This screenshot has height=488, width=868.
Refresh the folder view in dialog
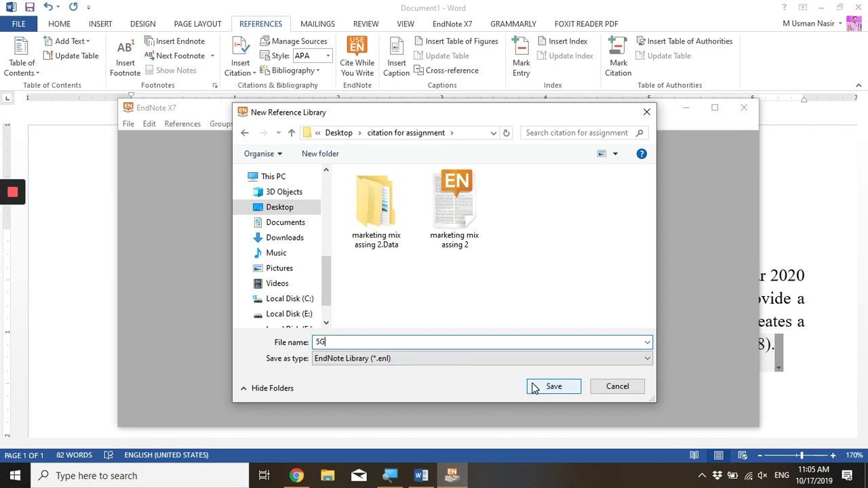(x=506, y=133)
